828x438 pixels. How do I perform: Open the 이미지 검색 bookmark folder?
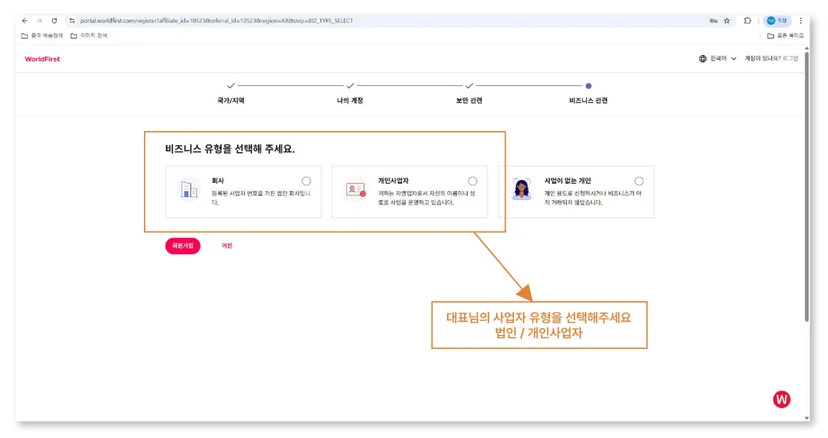89,35
